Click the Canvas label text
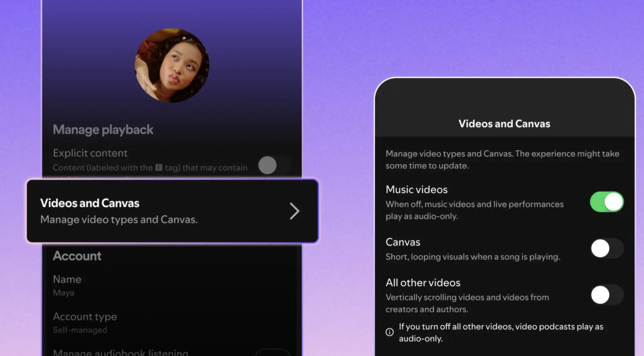Image resolution: width=644 pixels, height=356 pixels. click(403, 242)
